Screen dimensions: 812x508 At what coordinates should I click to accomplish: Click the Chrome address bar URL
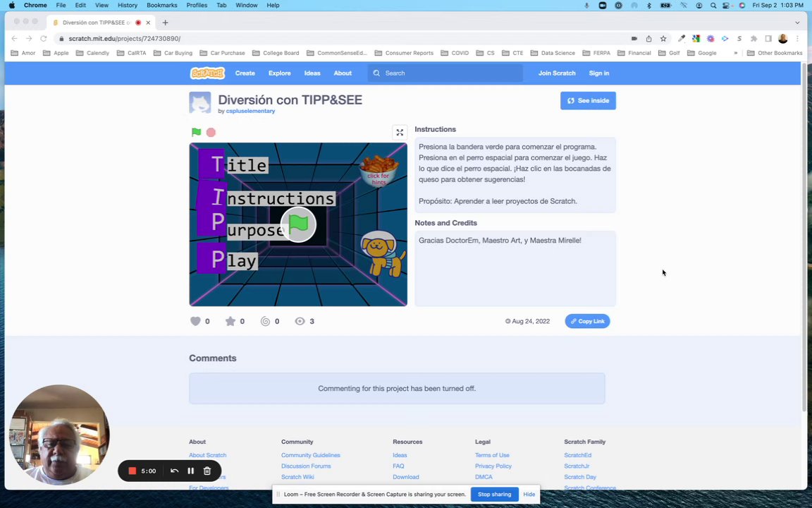124,38
